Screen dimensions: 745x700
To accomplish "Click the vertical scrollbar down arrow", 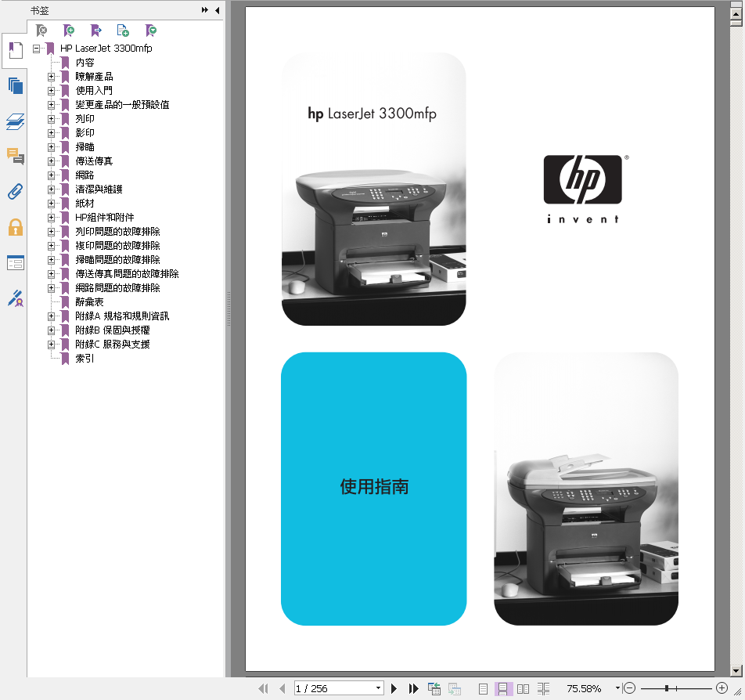I will click(736, 670).
